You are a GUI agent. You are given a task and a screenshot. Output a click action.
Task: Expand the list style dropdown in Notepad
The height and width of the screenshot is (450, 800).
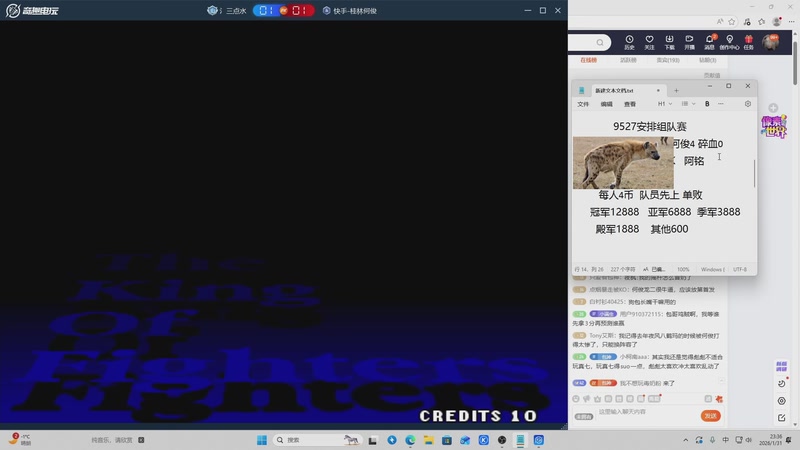click(x=688, y=104)
